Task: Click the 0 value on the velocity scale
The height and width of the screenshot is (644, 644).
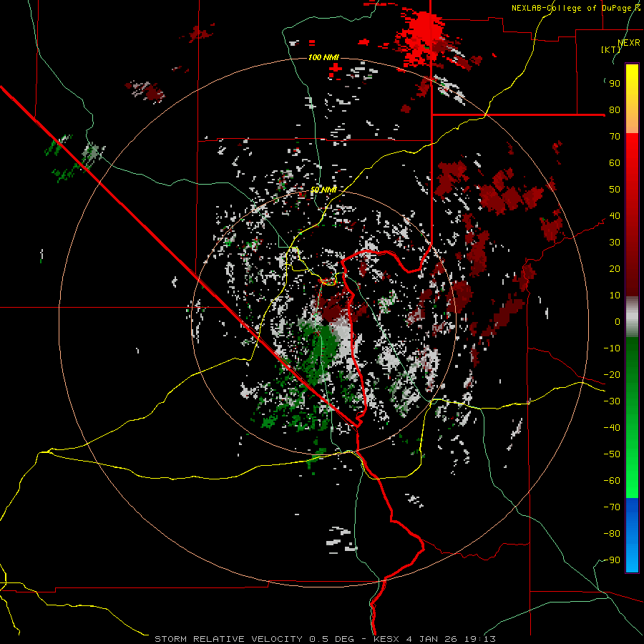Action: [618, 322]
